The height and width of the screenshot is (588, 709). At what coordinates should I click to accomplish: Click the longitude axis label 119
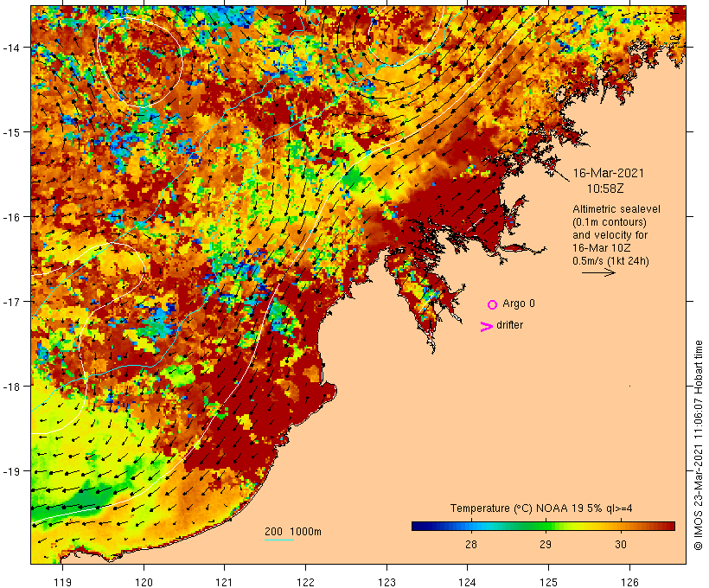coord(62,582)
